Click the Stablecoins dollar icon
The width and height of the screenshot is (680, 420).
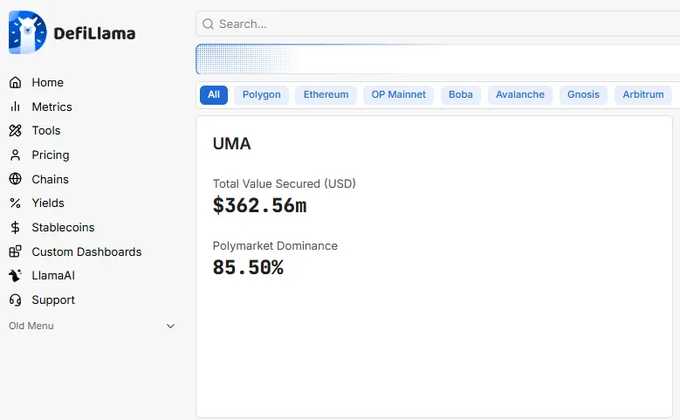point(15,228)
